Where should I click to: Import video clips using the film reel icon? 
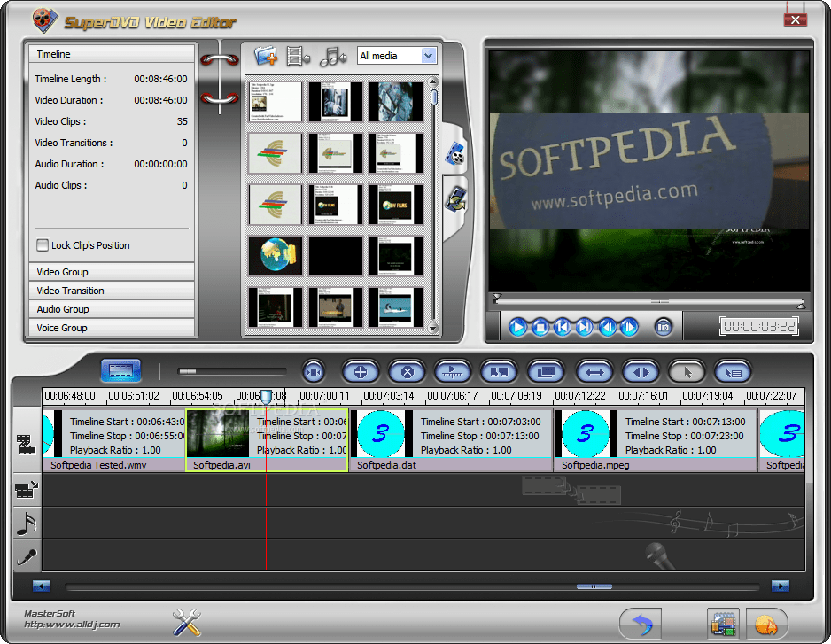(298, 56)
